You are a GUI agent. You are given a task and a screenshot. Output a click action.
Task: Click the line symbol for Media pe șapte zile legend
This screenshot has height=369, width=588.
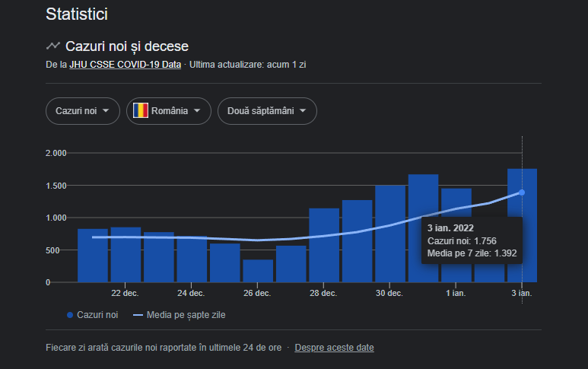[x=138, y=314]
